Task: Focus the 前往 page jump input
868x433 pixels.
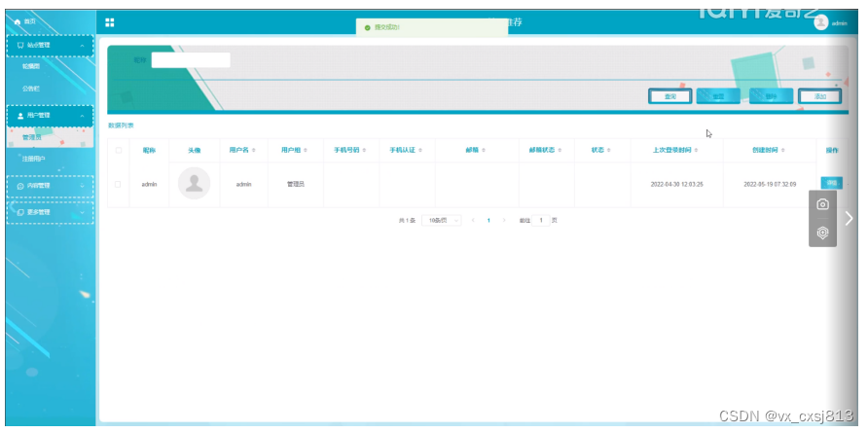Action: click(x=541, y=220)
